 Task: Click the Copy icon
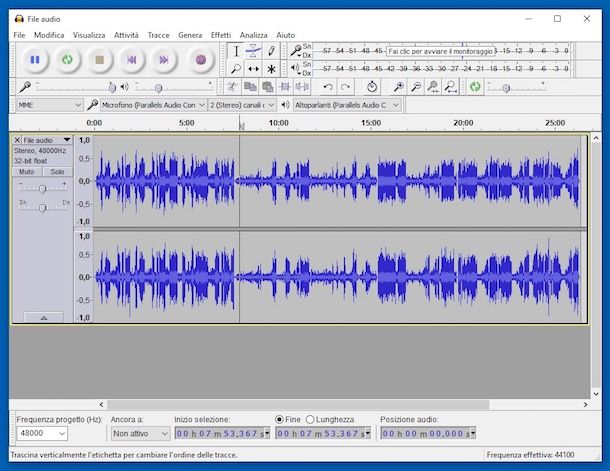(250, 87)
